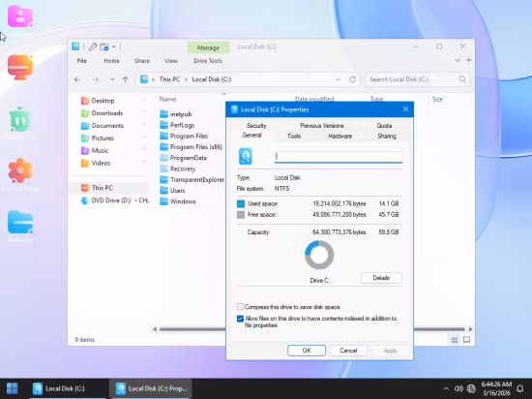Open the Recycle Bin desktop icon
This screenshot has width=532, height=399.
(x=20, y=119)
